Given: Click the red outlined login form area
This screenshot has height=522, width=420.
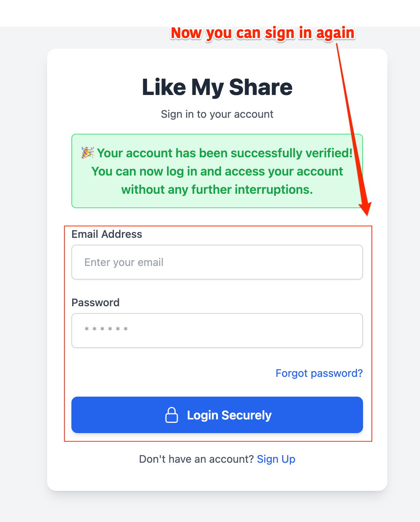Looking at the screenshot, I should click(x=218, y=332).
